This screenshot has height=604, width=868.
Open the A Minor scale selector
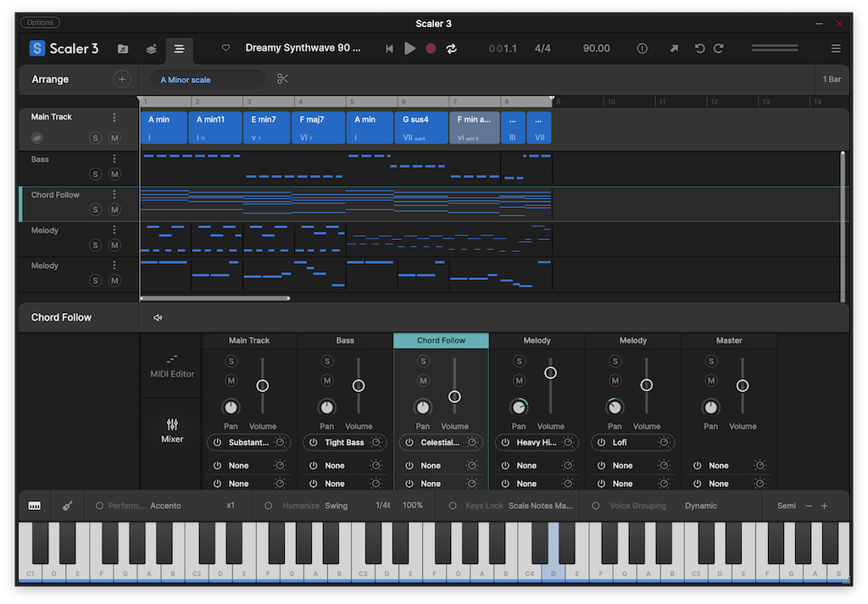[x=208, y=80]
